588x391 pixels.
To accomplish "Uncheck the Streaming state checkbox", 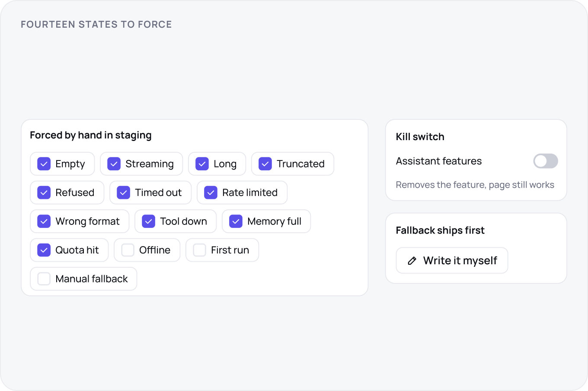I will tap(114, 164).
